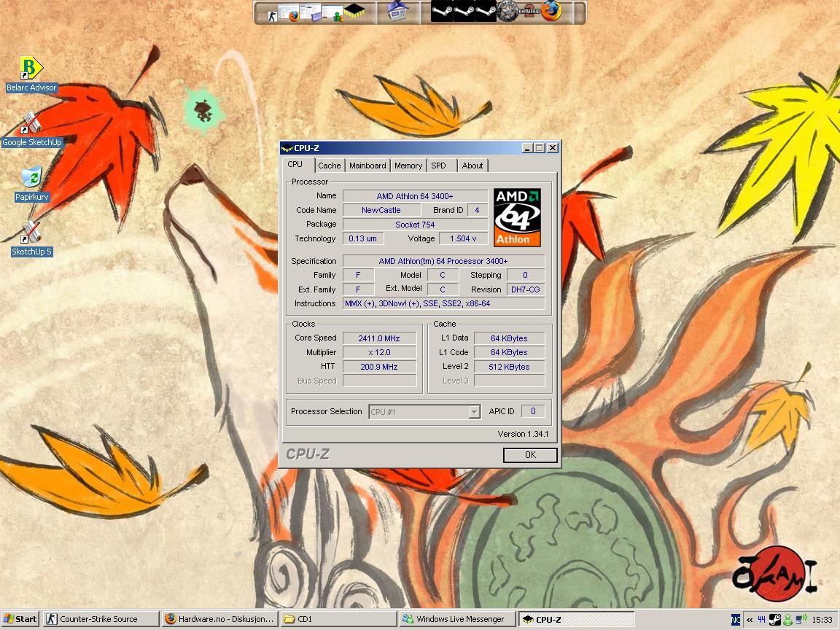The image size is (840, 630).
Task: Close the CPU-Z window
Action: click(553, 148)
